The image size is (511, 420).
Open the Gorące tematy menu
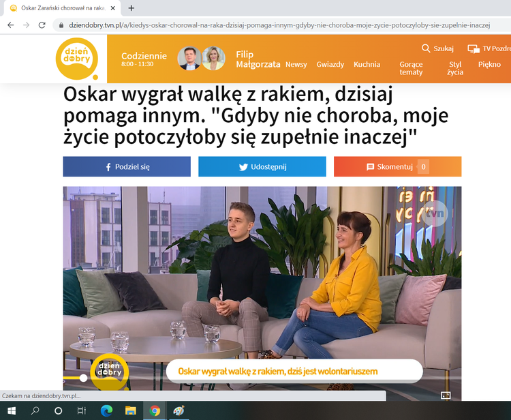(411, 68)
